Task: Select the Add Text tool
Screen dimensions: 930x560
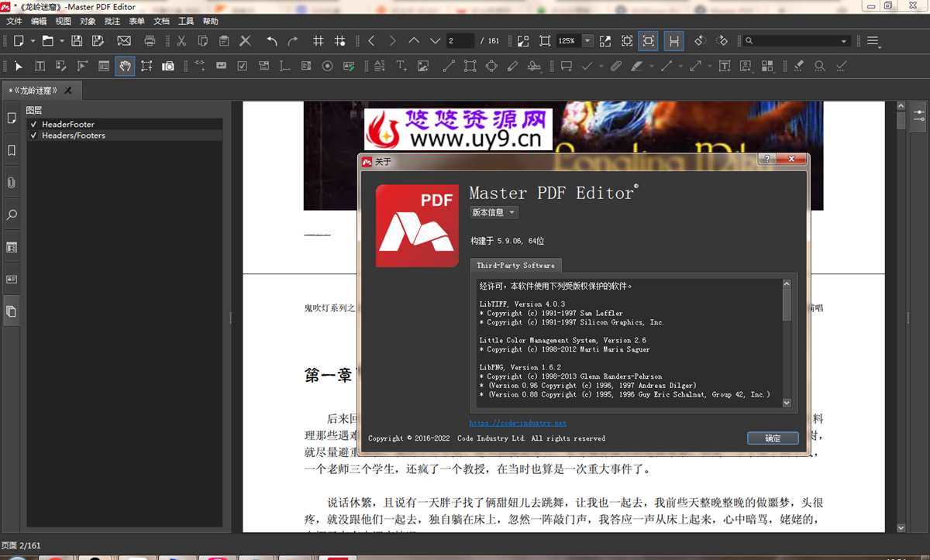Action: click(401, 67)
